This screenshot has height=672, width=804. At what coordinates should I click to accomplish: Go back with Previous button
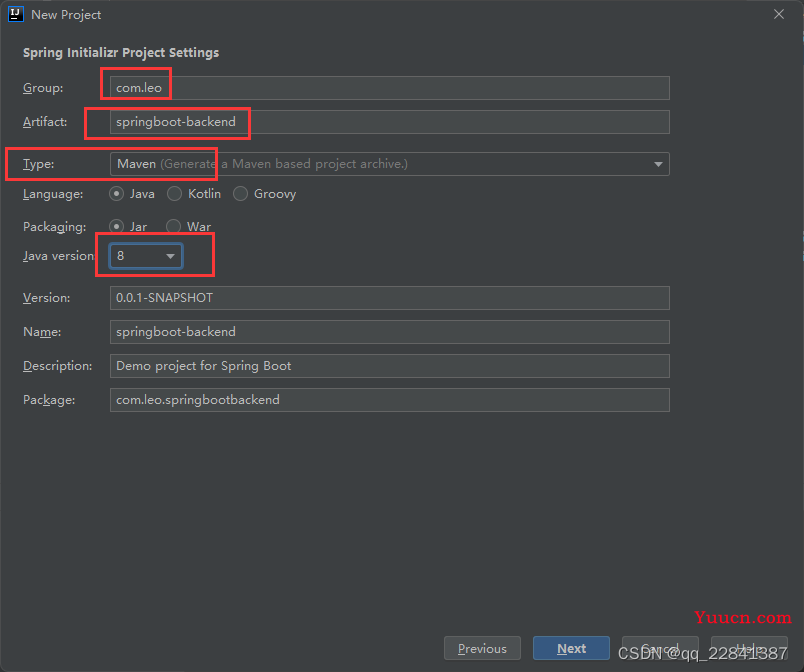point(482,649)
